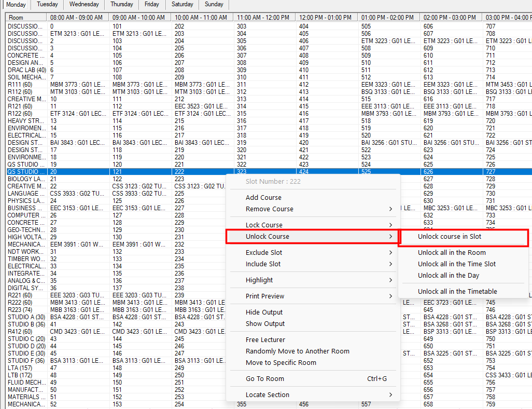Open the Wednesday timetable tab
Viewport: 532px width, 409px height.
pos(84,5)
